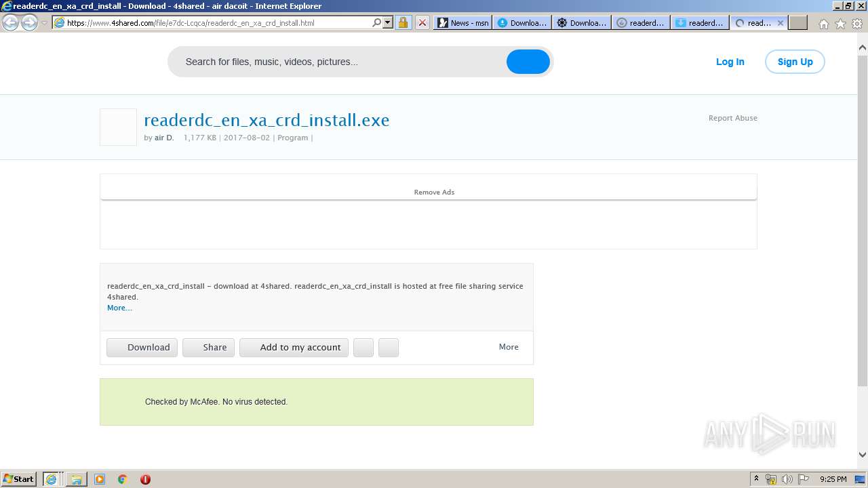Click the 9:25 PM clock
Screen dimensions: 868x488
point(833,479)
